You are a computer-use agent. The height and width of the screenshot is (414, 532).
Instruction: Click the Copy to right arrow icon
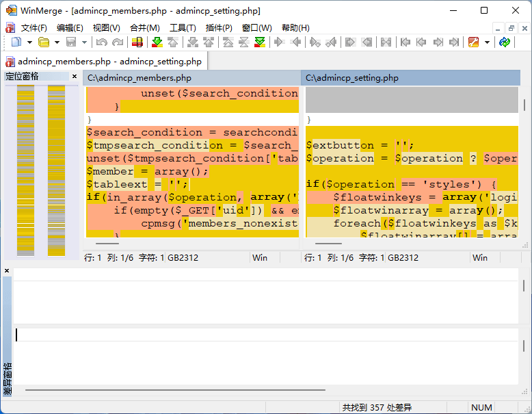(x=279, y=42)
